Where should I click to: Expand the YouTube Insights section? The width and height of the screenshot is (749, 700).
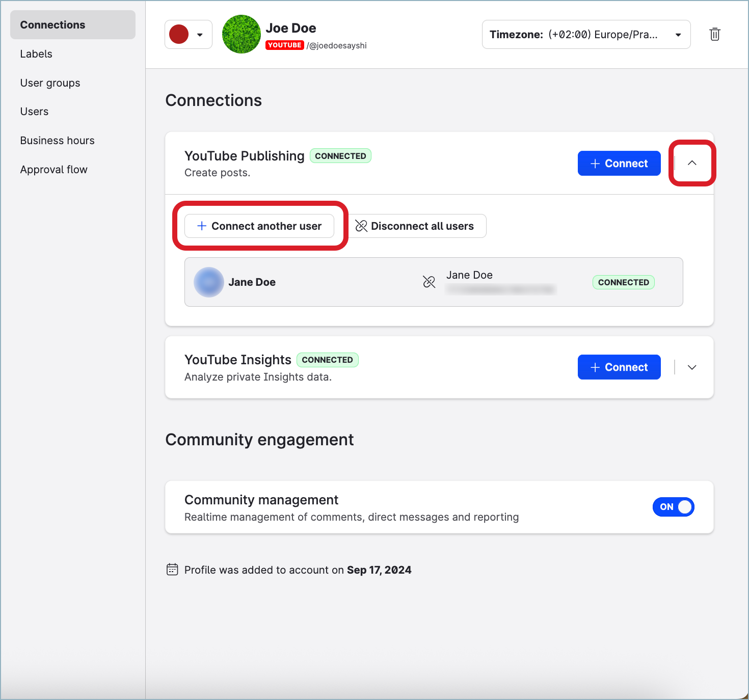pyautogui.click(x=692, y=367)
